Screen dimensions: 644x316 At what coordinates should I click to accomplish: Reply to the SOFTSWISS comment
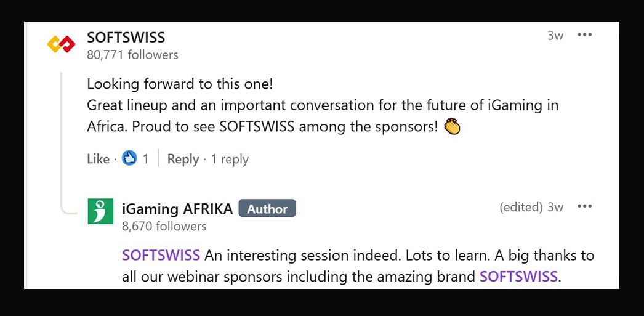click(x=183, y=159)
